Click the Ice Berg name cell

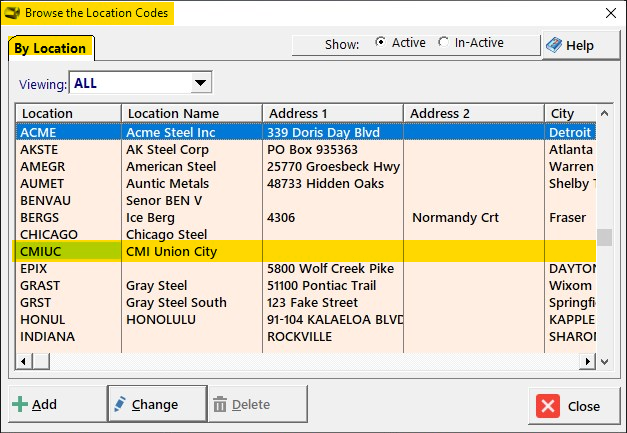(150, 217)
